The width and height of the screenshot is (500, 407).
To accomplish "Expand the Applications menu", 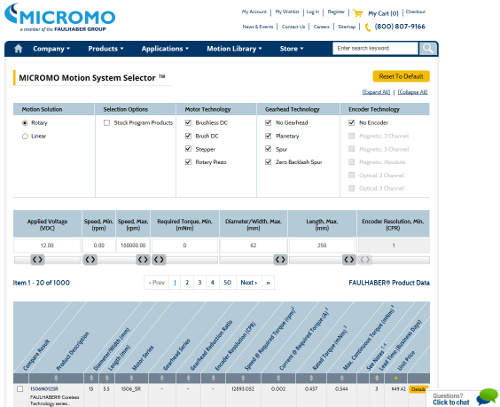I will click(x=165, y=49).
